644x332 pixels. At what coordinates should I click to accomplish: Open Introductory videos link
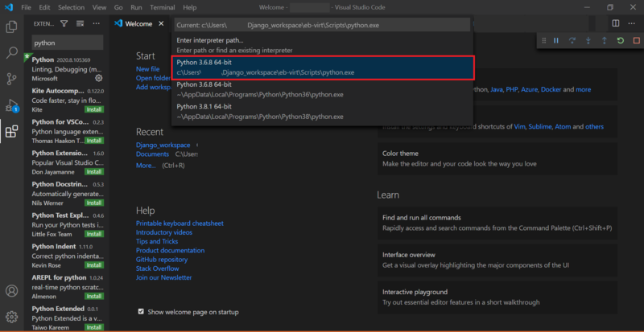click(164, 232)
